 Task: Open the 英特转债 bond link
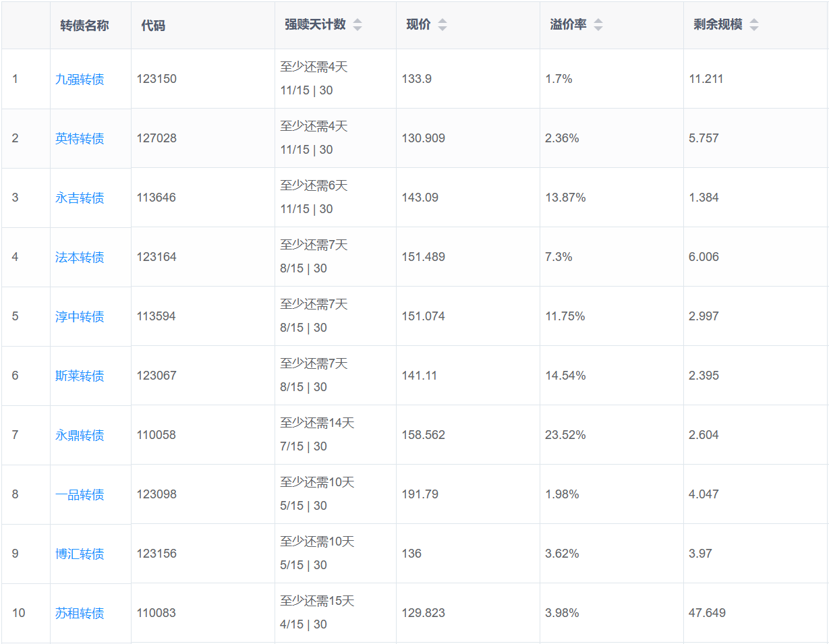[x=80, y=139]
